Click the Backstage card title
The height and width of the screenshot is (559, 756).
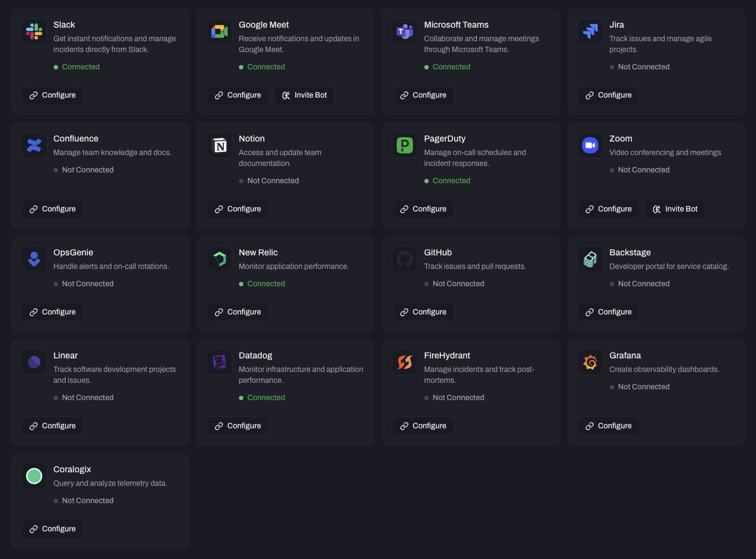630,253
